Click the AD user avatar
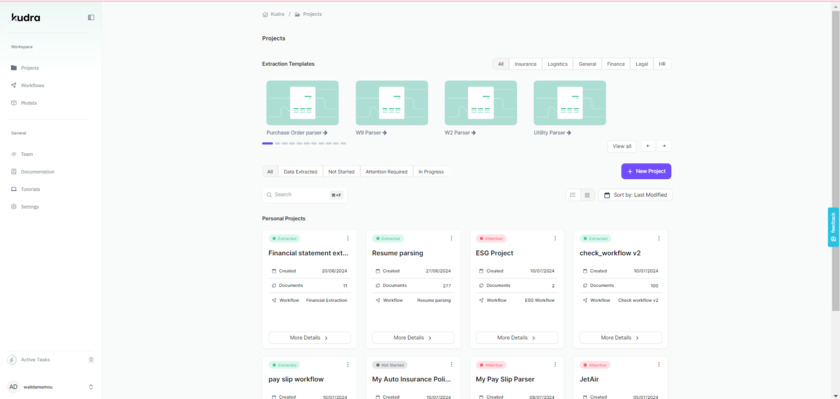 pyautogui.click(x=13, y=387)
